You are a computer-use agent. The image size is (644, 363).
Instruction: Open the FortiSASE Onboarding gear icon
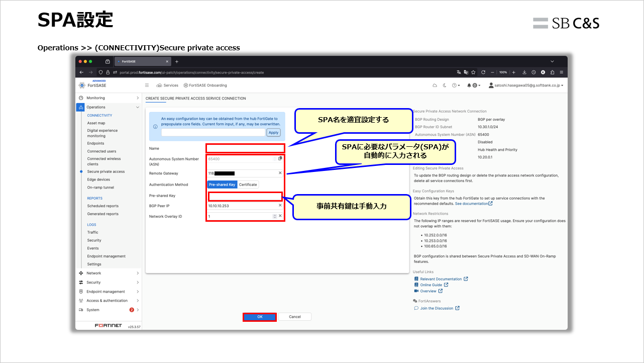pos(186,85)
